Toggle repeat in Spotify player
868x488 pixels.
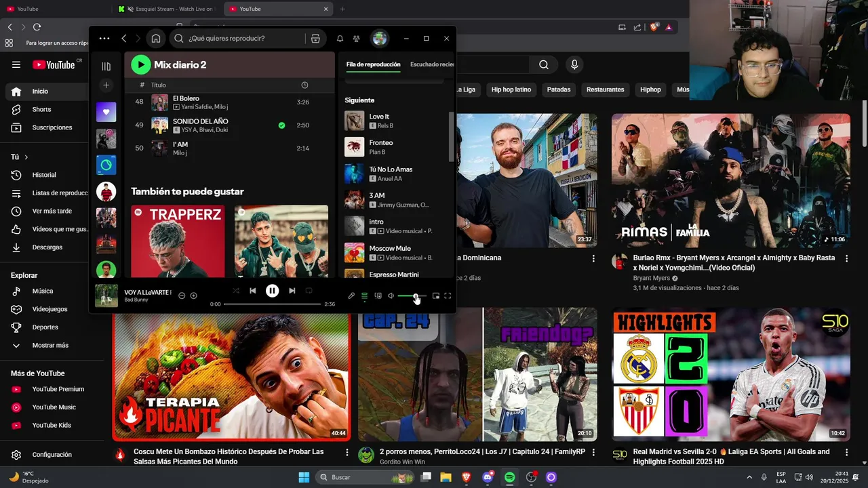(309, 291)
